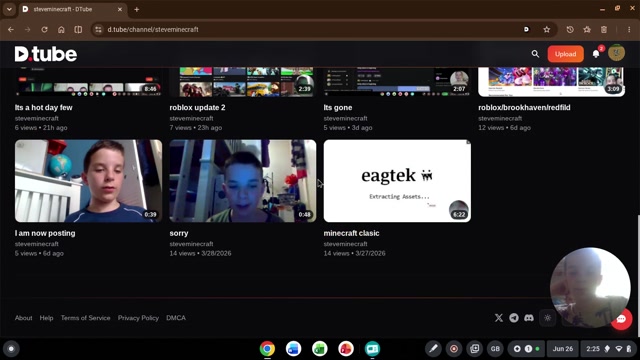
Task: Play the "minecraft clasic" video thumbnail
Action: pyautogui.click(x=397, y=181)
